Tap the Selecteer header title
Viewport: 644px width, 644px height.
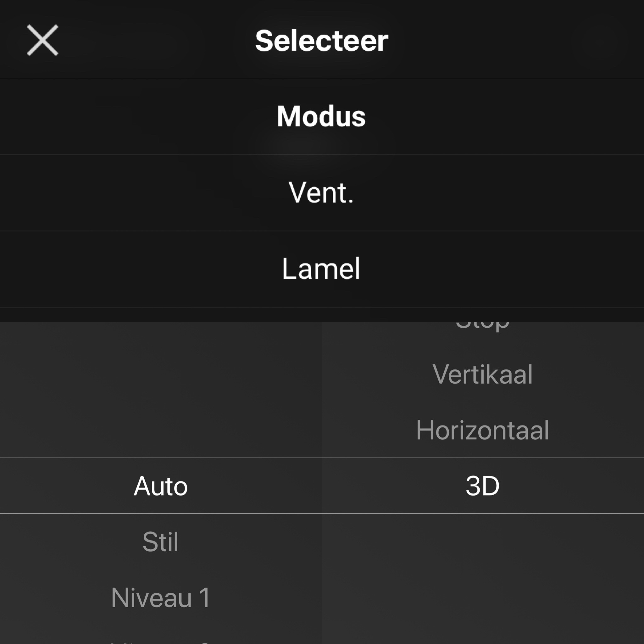[322, 41]
